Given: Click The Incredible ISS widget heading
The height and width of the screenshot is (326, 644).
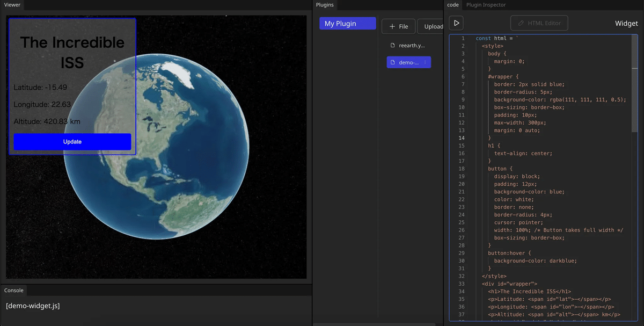Looking at the screenshot, I should [x=72, y=53].
